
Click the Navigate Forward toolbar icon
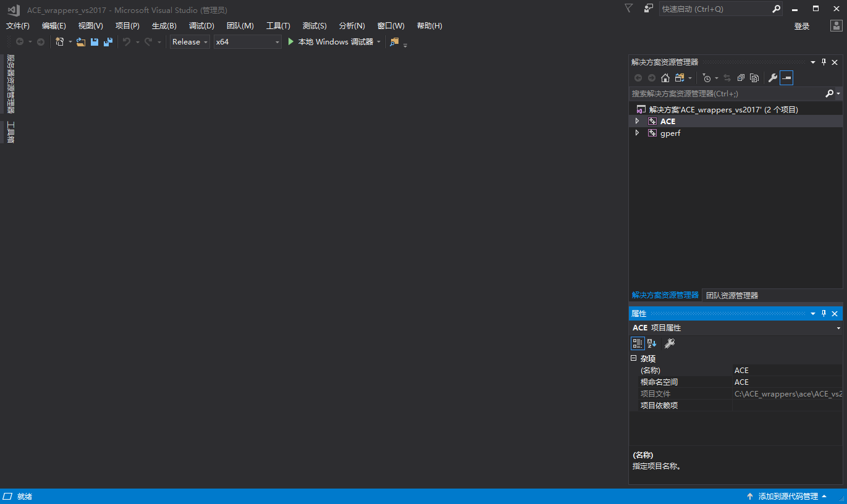(x=41, y=42)
